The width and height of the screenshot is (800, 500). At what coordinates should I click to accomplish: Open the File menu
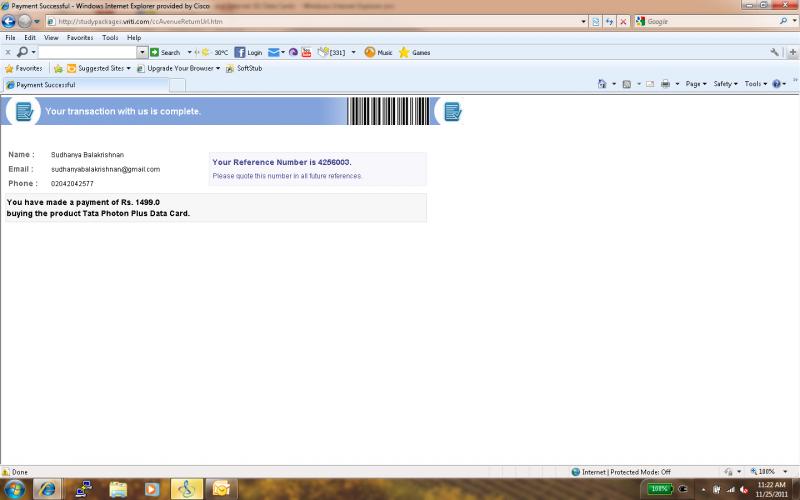pyautogui.click(x=10, y=38)
